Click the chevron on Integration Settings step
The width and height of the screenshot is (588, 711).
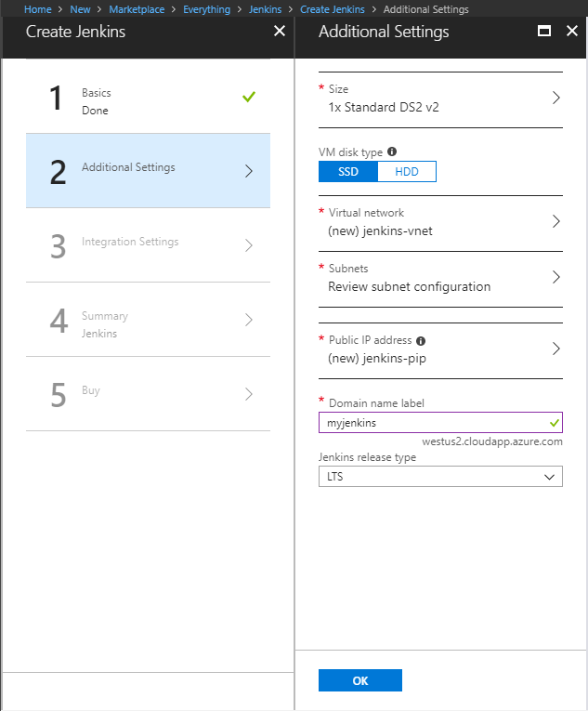[x=248, y=245]
